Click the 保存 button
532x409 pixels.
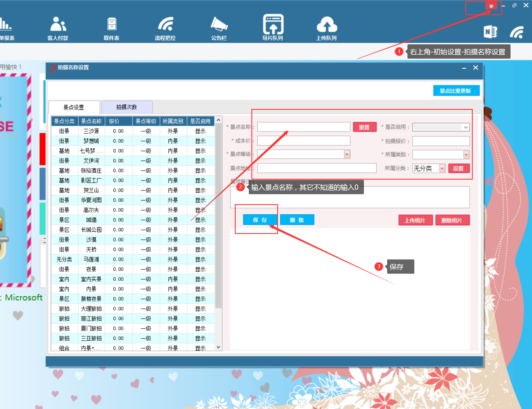click(260, 220)
